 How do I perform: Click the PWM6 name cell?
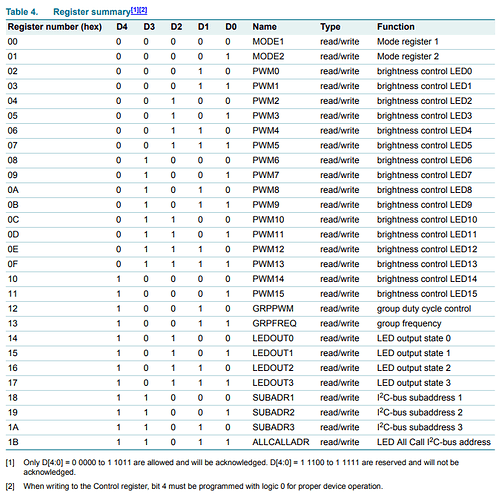pos(266,160)
